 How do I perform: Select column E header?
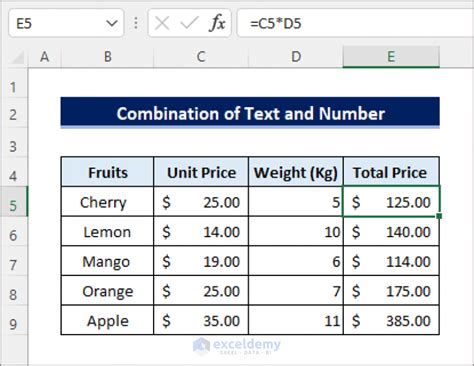click(391, 57)
